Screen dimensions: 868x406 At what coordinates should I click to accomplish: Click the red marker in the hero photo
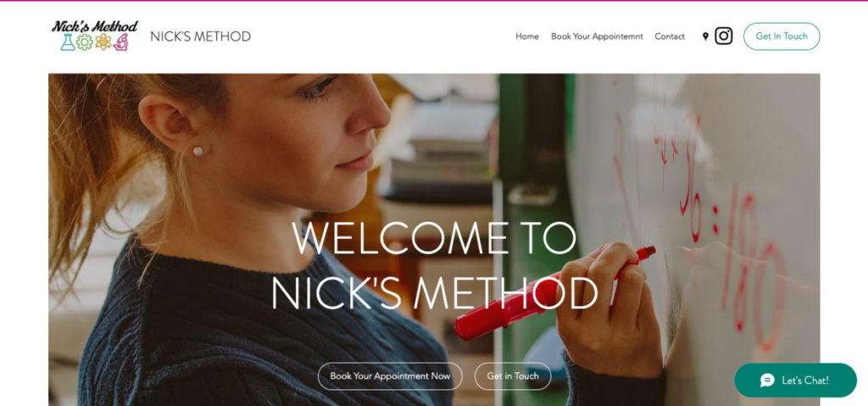pos(554,293)
